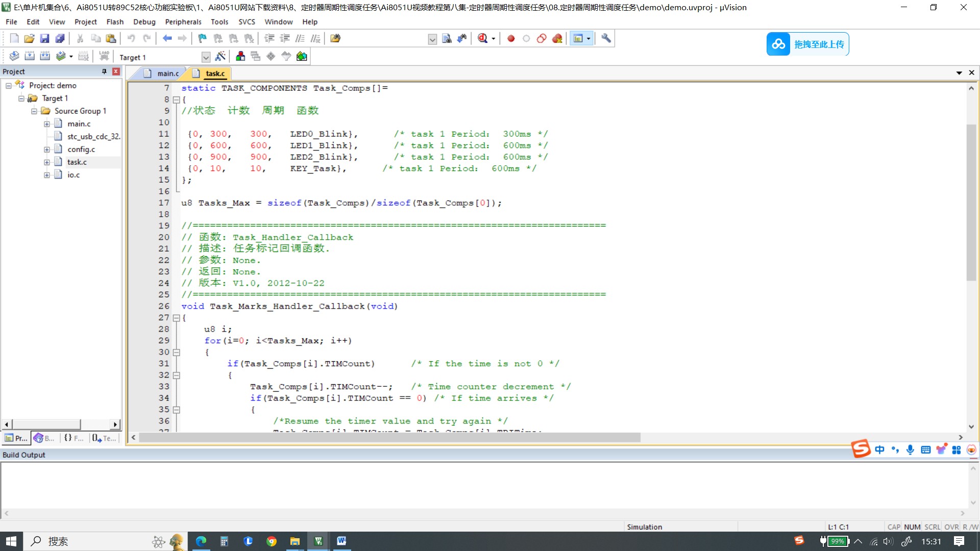Open Manage Project Items colored blocks icon

[240, 56]
